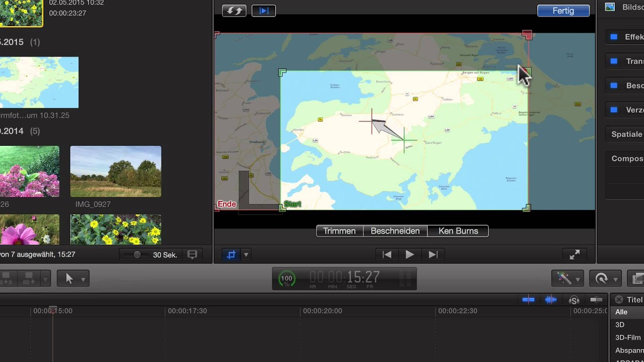644x362 pixels.
Task: Click the 00:00:17:30 timeline ruler mark
Action: click(x=187, y=311)
